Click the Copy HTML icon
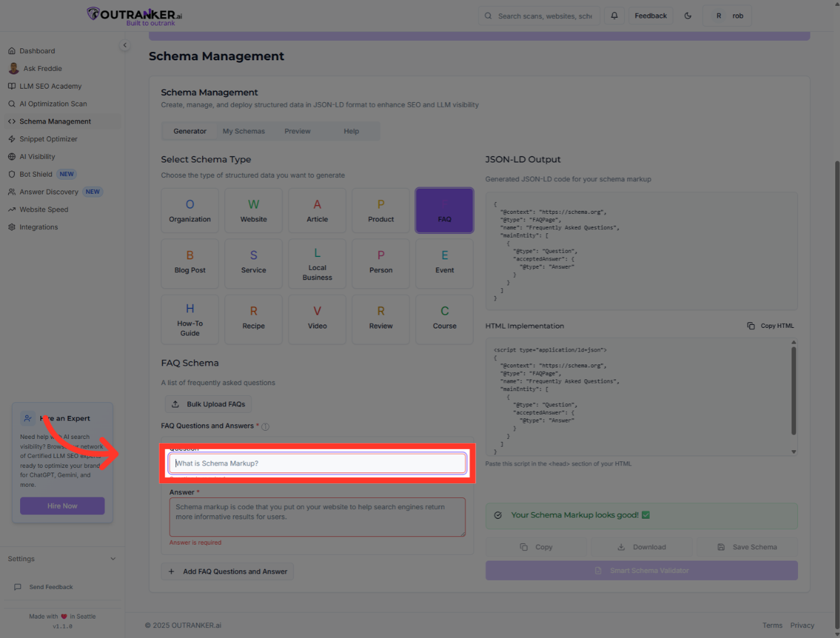 coord(751,326)
